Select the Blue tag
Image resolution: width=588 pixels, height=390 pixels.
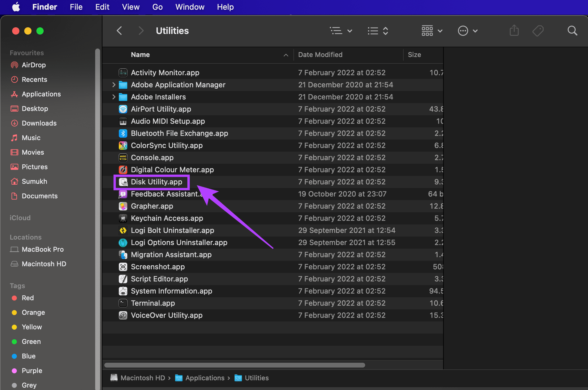[x=28, y=356]
